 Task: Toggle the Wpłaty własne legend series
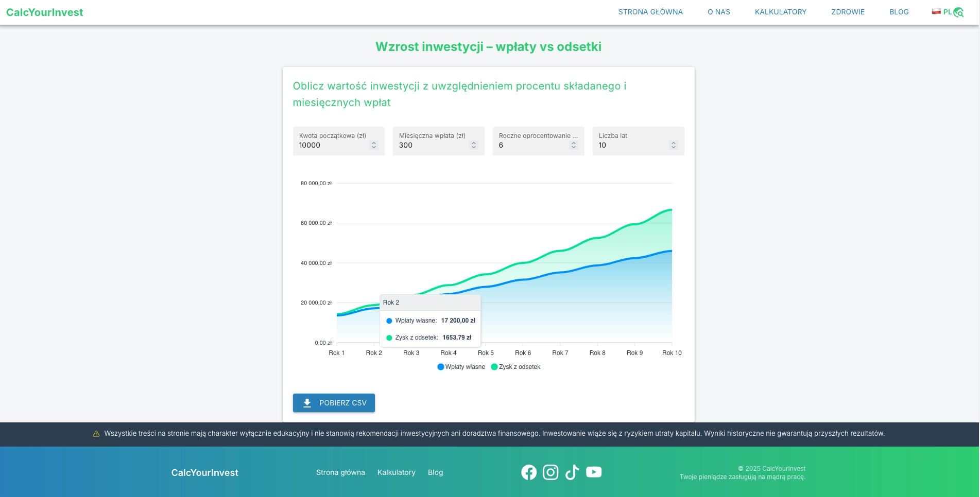click(461, 367)
